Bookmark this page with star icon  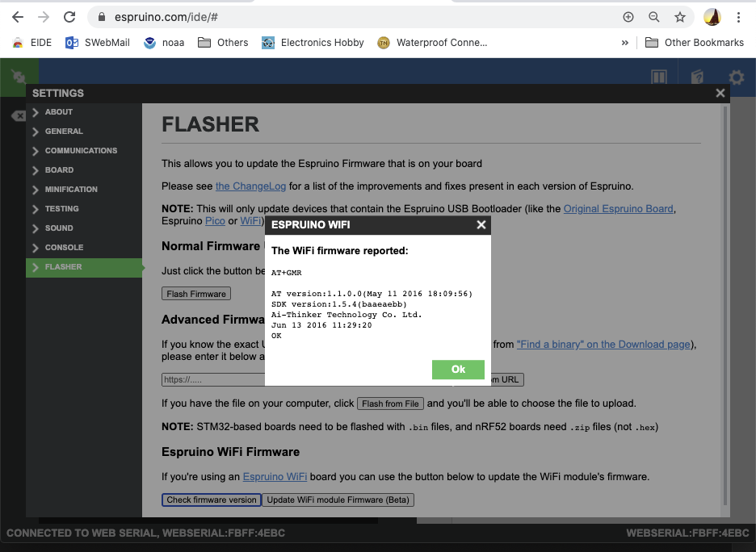point(680,17)
